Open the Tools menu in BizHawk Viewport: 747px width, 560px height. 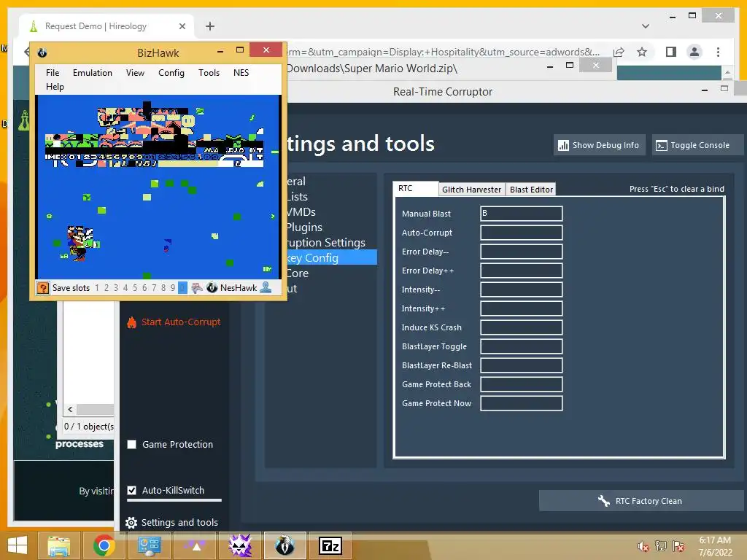(209, 73)
